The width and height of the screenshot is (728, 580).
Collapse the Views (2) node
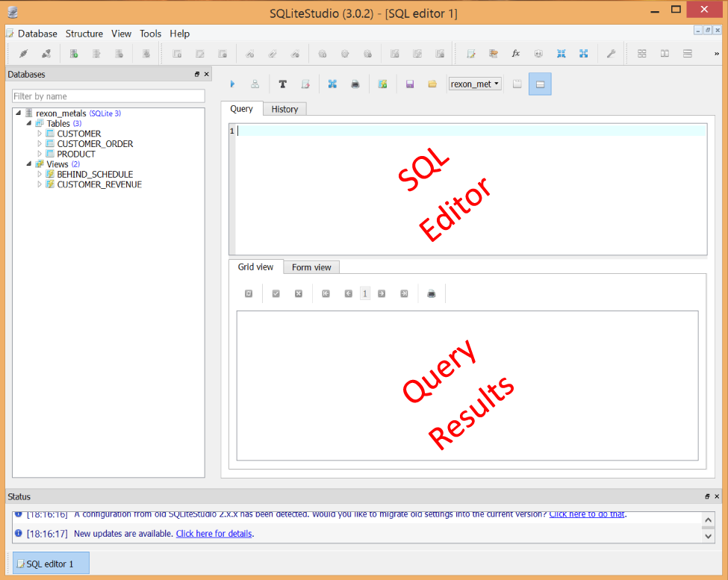tap(28, 163)
